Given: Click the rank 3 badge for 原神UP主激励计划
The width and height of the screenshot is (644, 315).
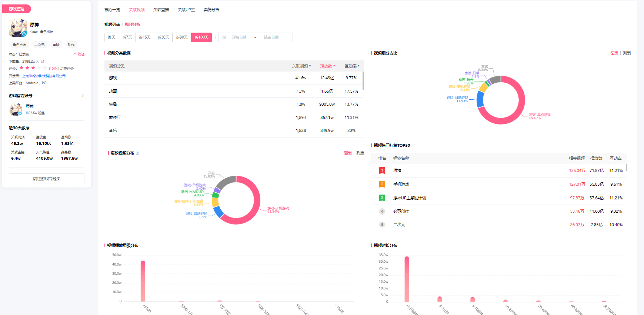Looking at the screenshot, I should pos(382,198).
